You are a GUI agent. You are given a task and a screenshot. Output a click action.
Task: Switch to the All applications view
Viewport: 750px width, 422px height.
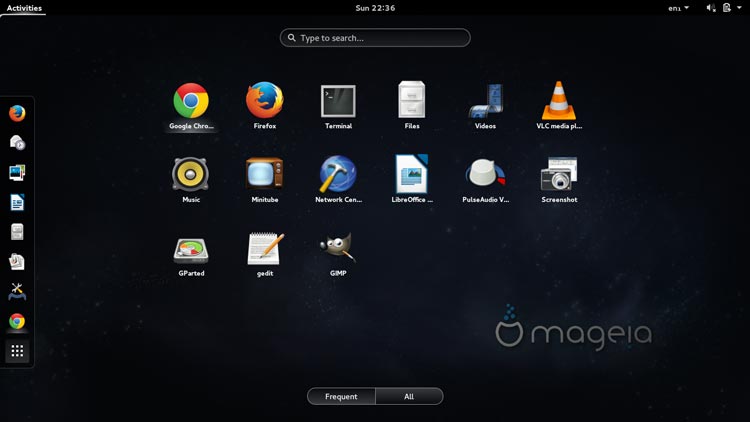(x=409, y=396)
